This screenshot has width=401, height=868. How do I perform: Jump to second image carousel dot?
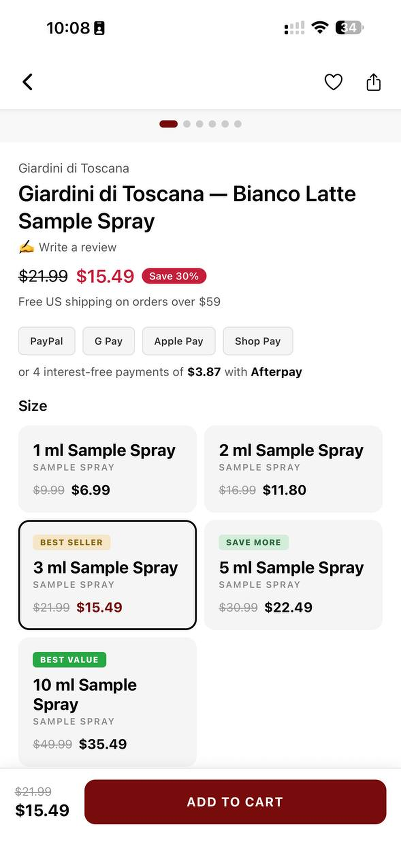(187, 124)
